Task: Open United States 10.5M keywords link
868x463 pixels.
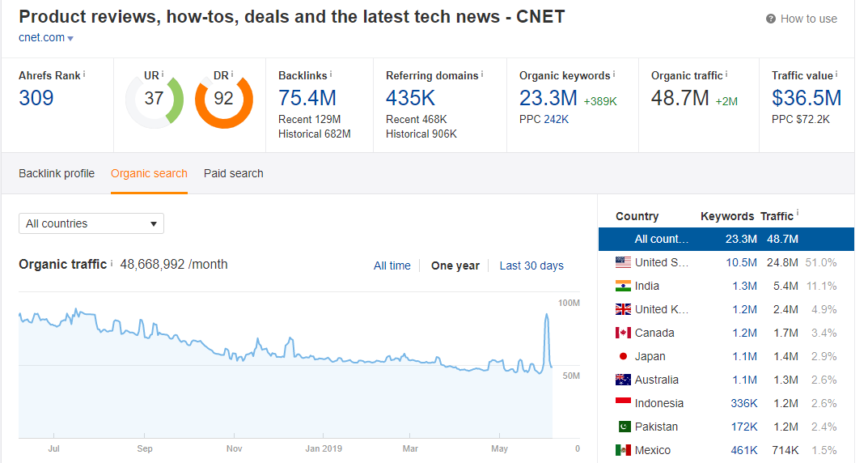Action: (x=741, y=262)
